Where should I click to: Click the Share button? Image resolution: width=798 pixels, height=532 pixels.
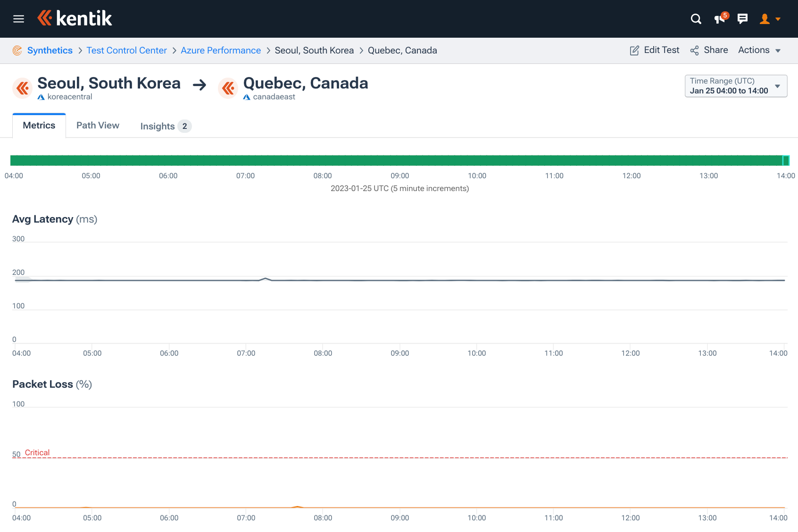709,50
